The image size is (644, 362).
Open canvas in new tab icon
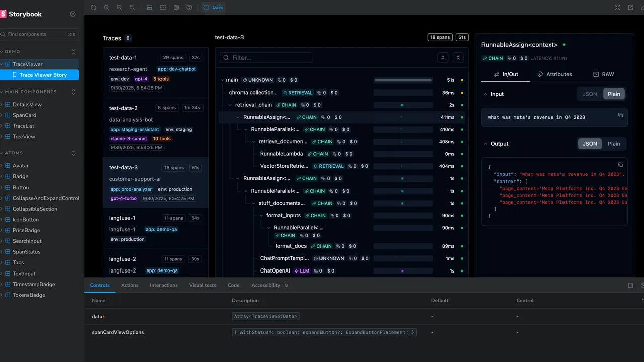click(x=630, y=8)
